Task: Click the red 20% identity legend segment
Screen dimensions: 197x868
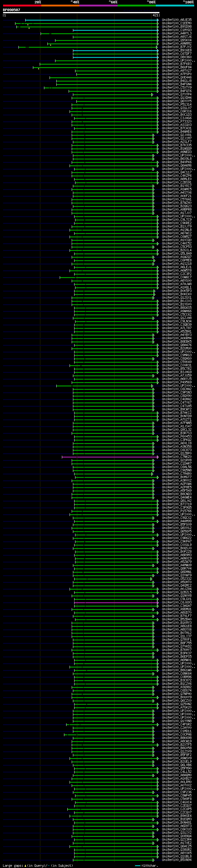Action: click(x=22, y=6)
